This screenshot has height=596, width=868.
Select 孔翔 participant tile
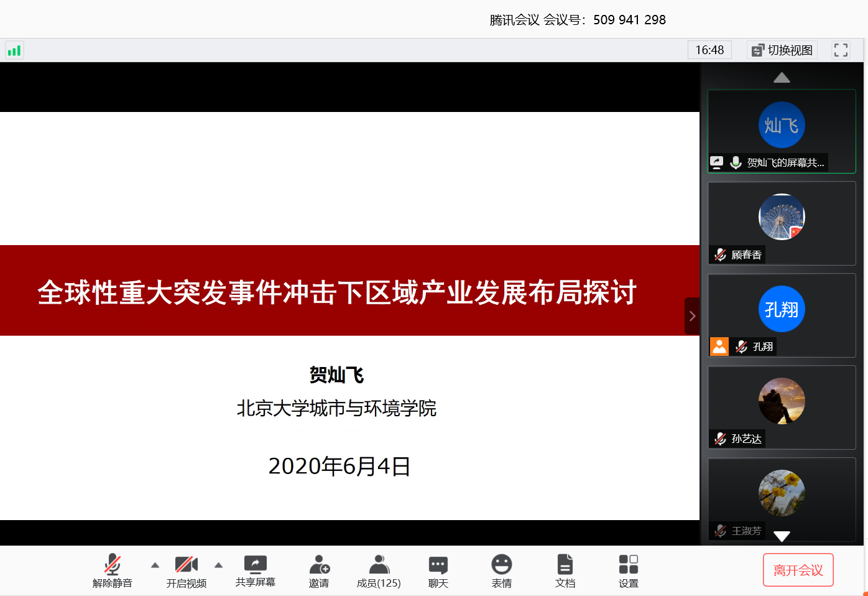click(x=782, y=315)
